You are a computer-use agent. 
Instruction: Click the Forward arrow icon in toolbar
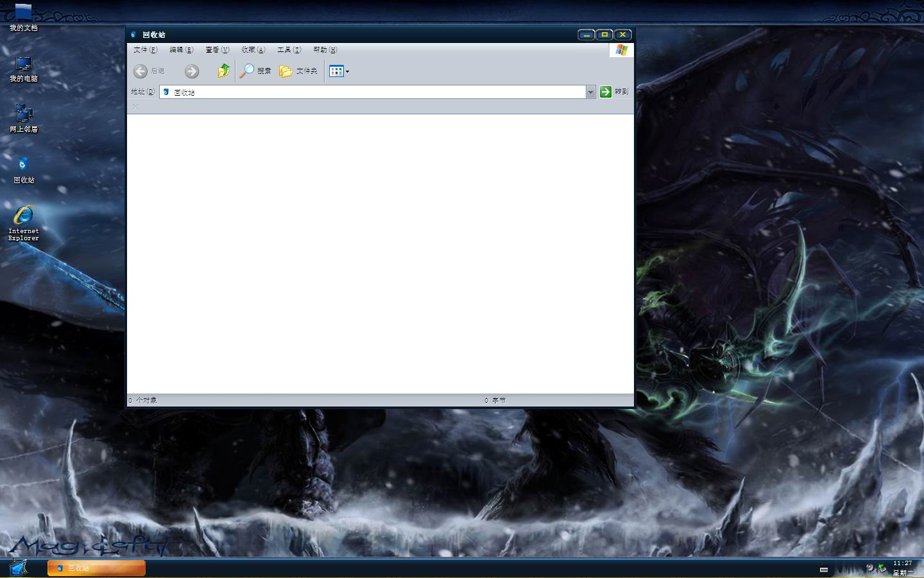pos(191,71)
